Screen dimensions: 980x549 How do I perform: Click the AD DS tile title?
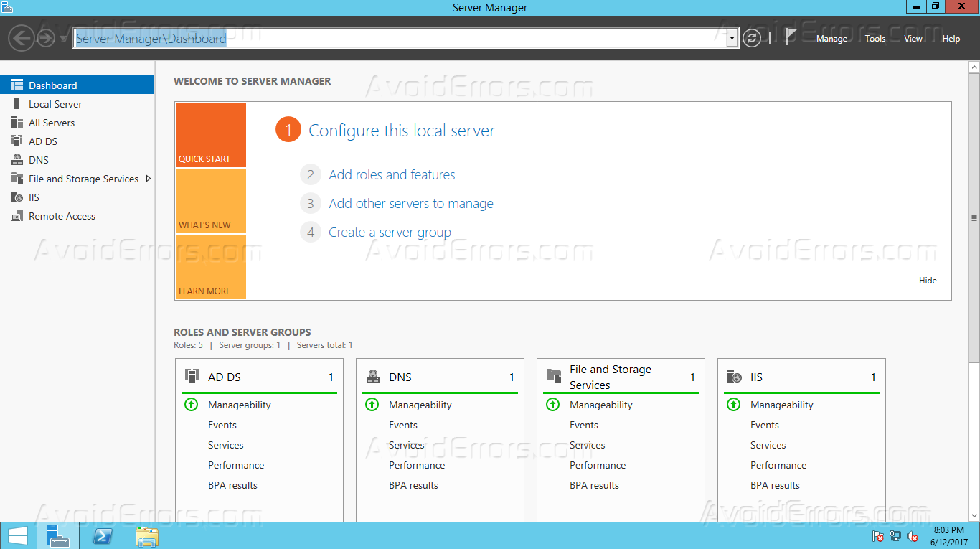(225, 377)
